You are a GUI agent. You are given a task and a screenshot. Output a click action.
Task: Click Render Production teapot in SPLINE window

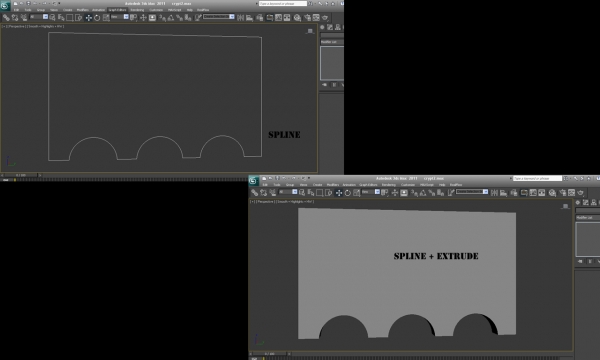point(325,17)
